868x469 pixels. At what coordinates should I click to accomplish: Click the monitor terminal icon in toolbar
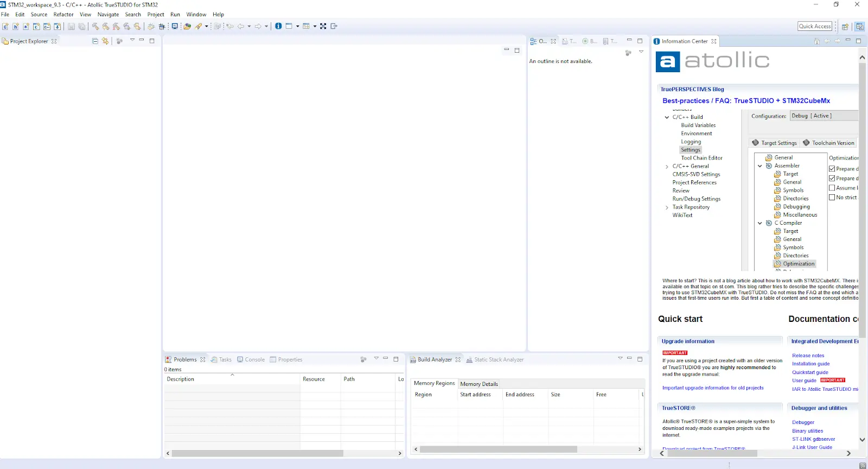175,26
